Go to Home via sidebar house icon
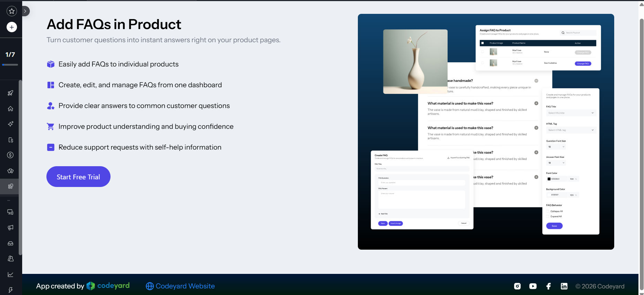 11,108
